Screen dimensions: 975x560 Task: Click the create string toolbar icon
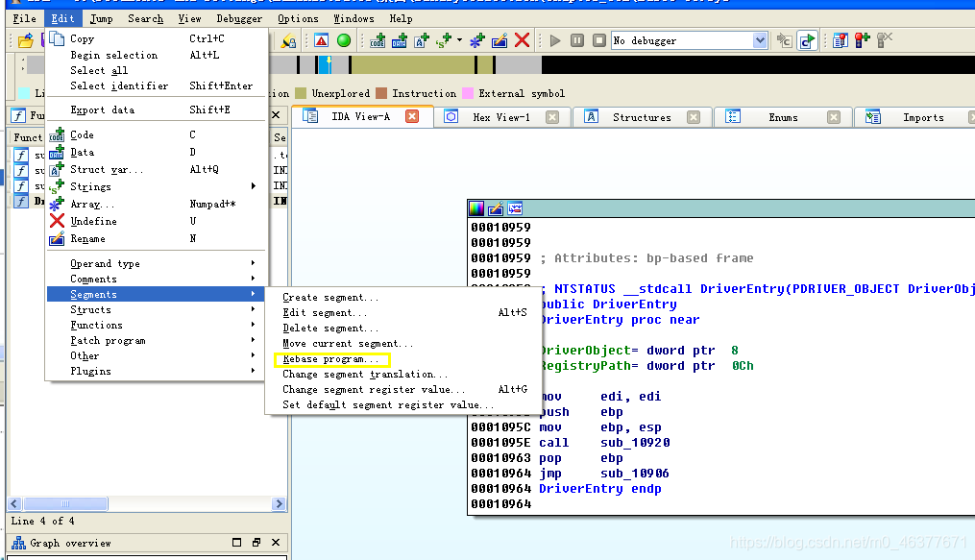(x=444, y=41)
